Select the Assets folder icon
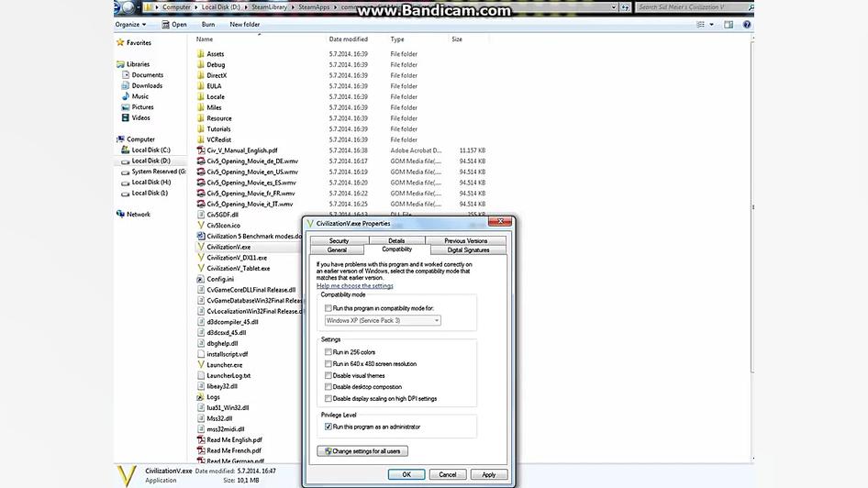 200,54
